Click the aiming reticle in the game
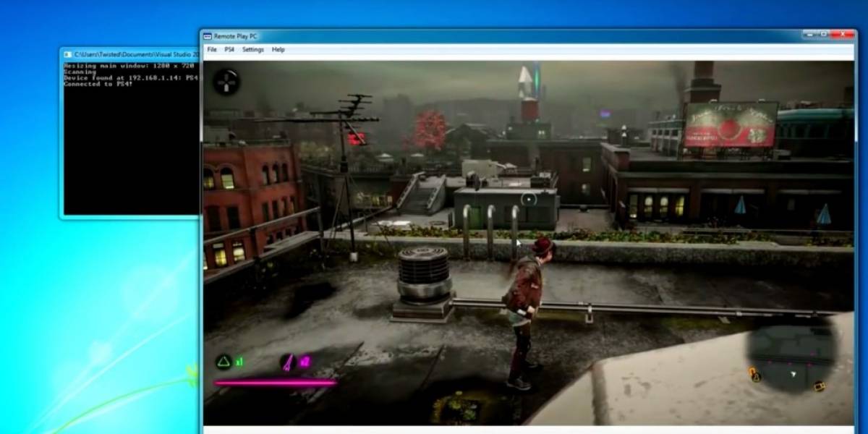This screenshot has height=434, width=868. pos(529,199)
